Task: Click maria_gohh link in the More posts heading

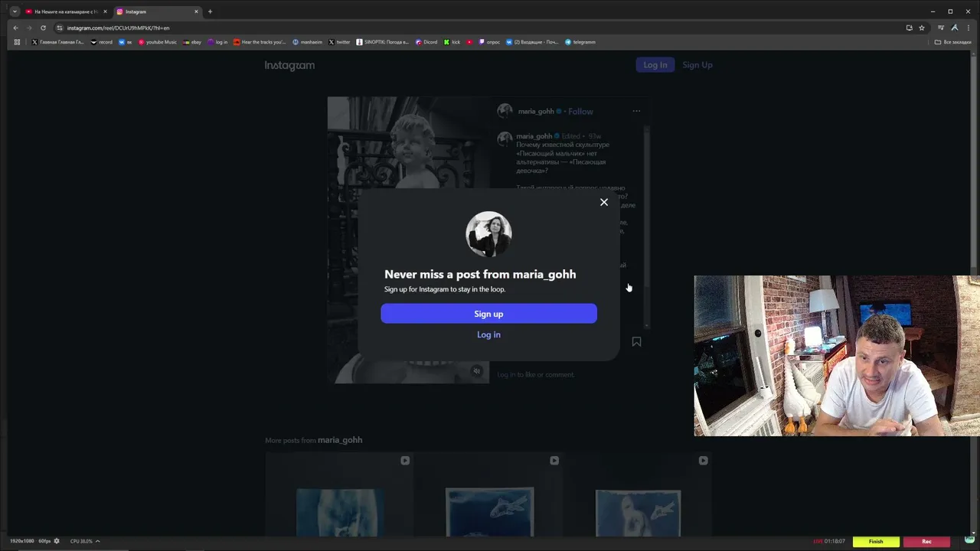Action: click(x=340, y=440)
